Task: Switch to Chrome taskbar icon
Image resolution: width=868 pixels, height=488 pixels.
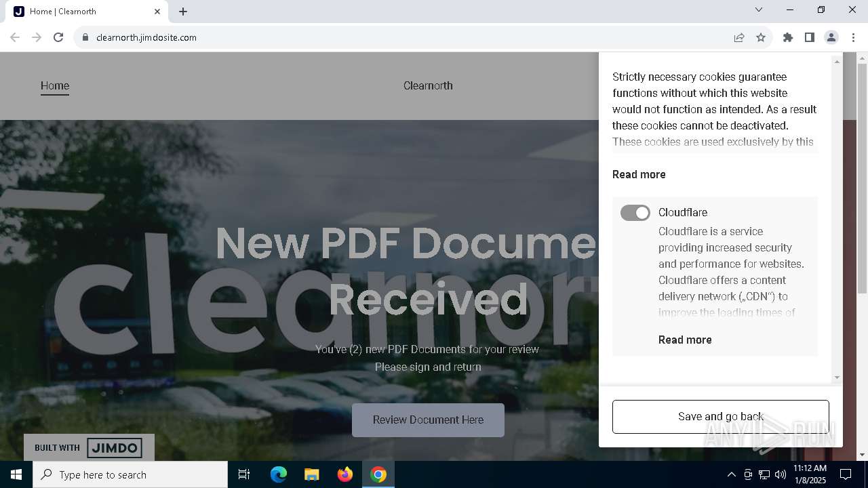Action: (378, 474)
